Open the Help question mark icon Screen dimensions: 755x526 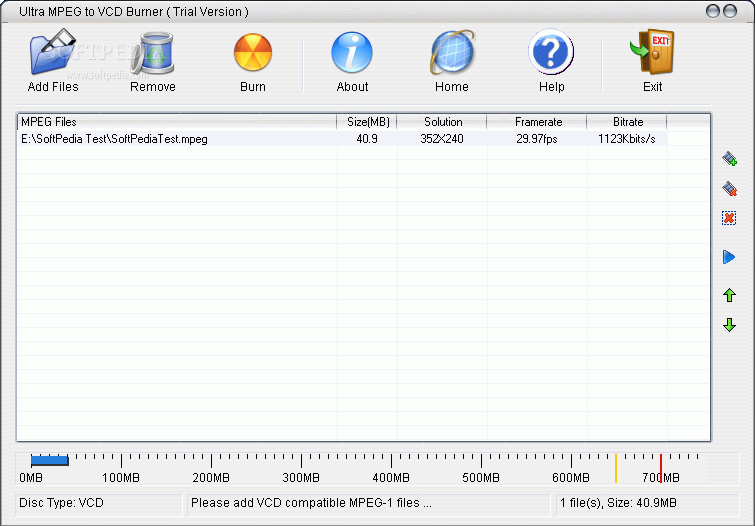coord(551,52)
